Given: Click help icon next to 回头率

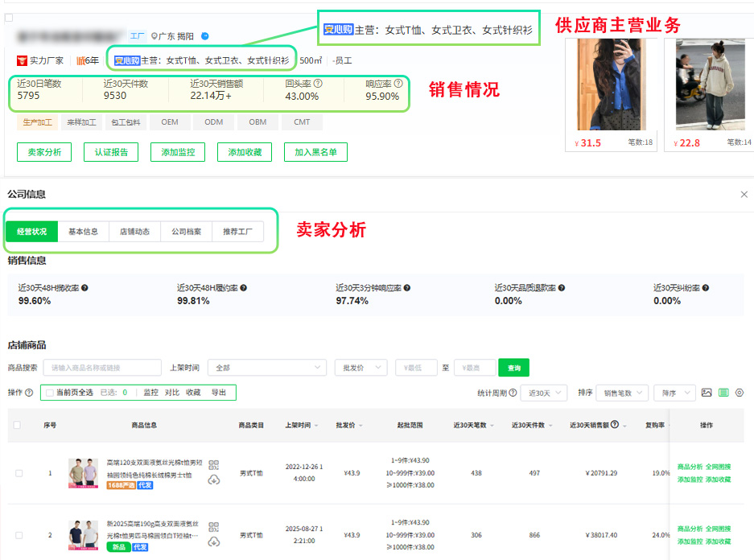Looking at the screenshot, I should (x=318, y=84).
